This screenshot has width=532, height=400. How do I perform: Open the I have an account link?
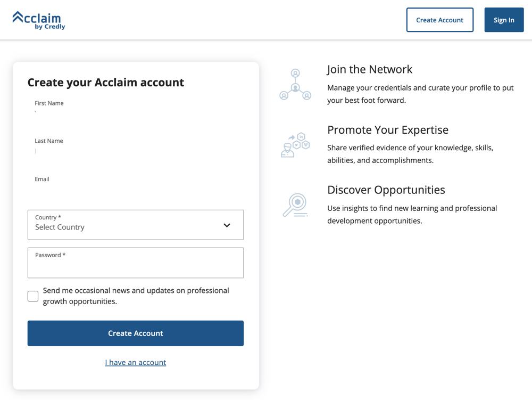(x=136, y=362)
